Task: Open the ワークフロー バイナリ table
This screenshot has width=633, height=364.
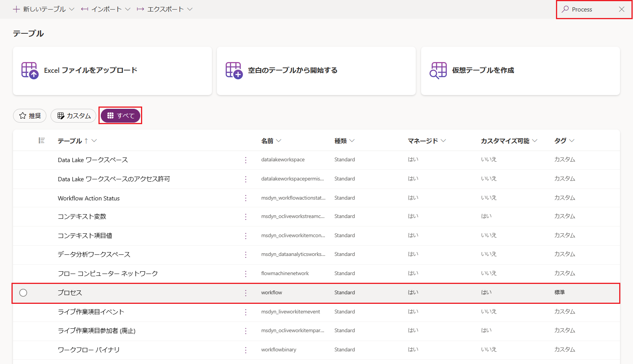Action: coord(89,350)
